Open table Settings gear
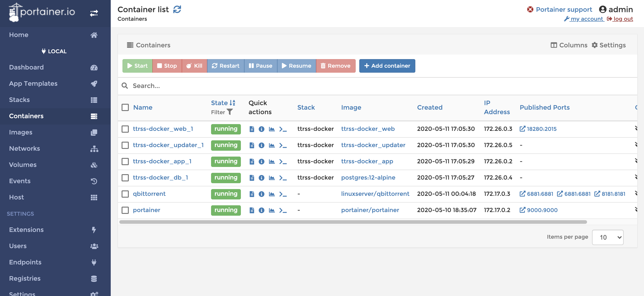644x296 pixels. pyautogui.click(x=609, y=45)
